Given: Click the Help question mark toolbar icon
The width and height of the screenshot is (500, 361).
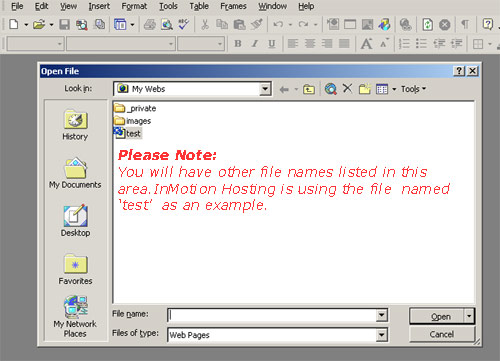Looking at the screenshot, I should (x=488, y=25).
